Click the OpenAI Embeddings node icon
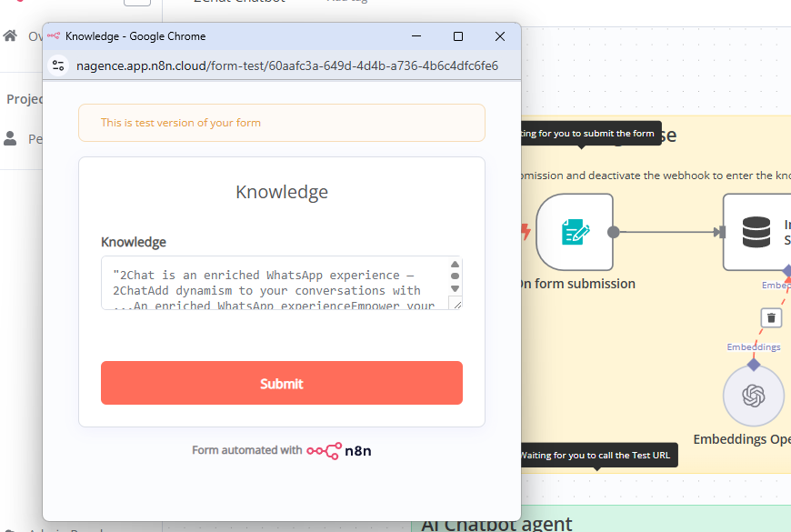 [x=753, y=396]
